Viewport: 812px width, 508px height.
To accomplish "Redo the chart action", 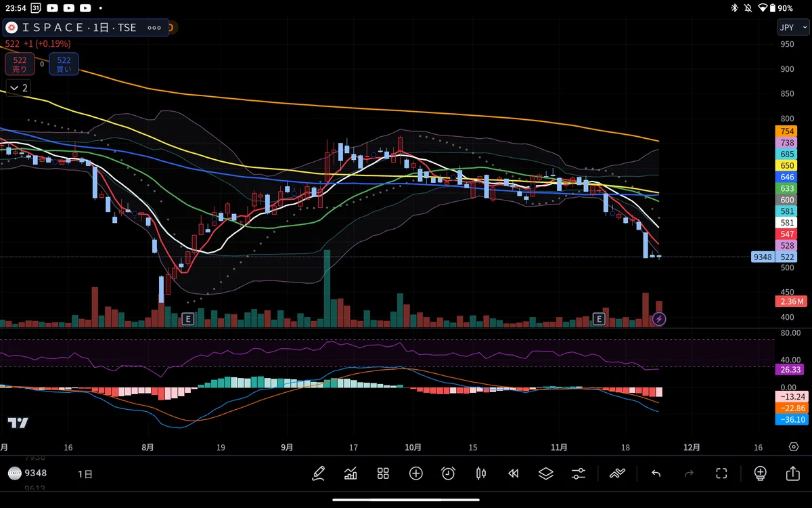I will click(x=689, y=473).
